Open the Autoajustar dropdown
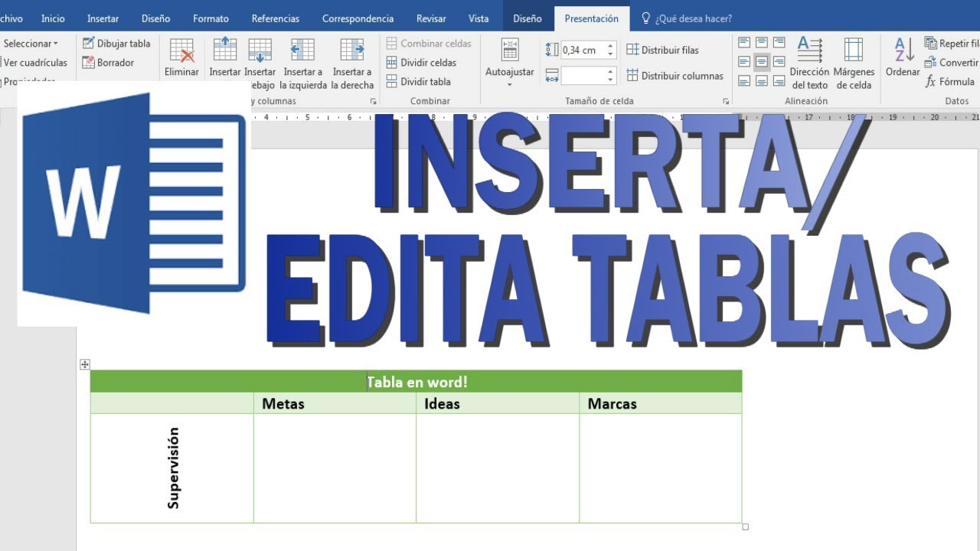 [x=510, y=63]
